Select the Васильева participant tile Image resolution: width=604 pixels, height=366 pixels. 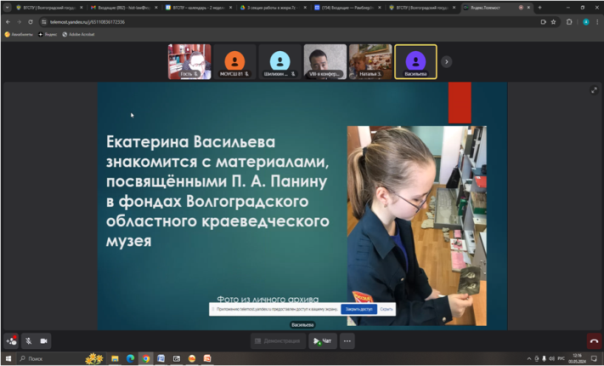416,62
